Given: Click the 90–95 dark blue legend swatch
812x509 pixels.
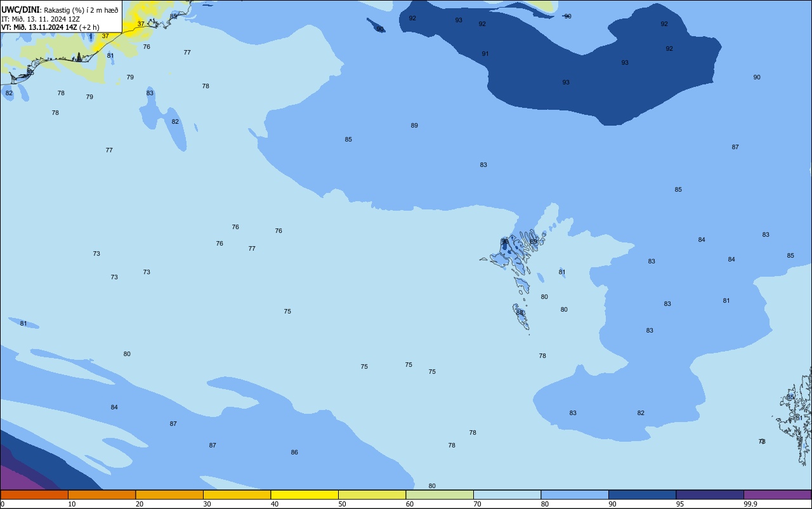Looking at the screenshot, I should (642, 494).
